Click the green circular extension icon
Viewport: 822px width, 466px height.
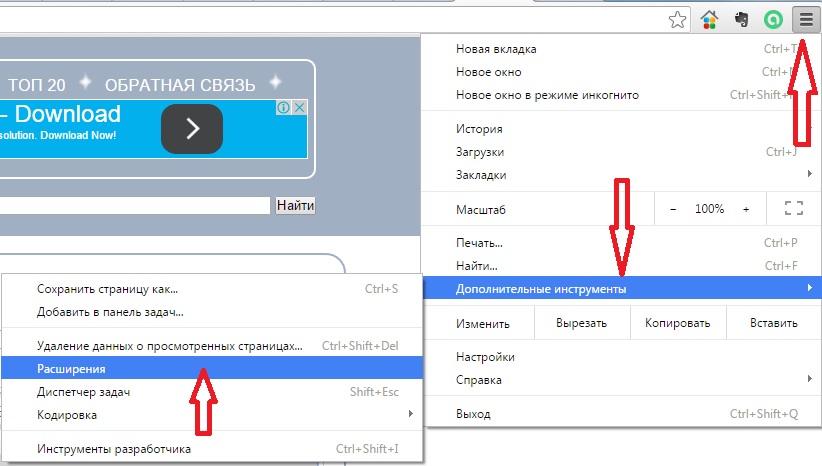(772, 19)
